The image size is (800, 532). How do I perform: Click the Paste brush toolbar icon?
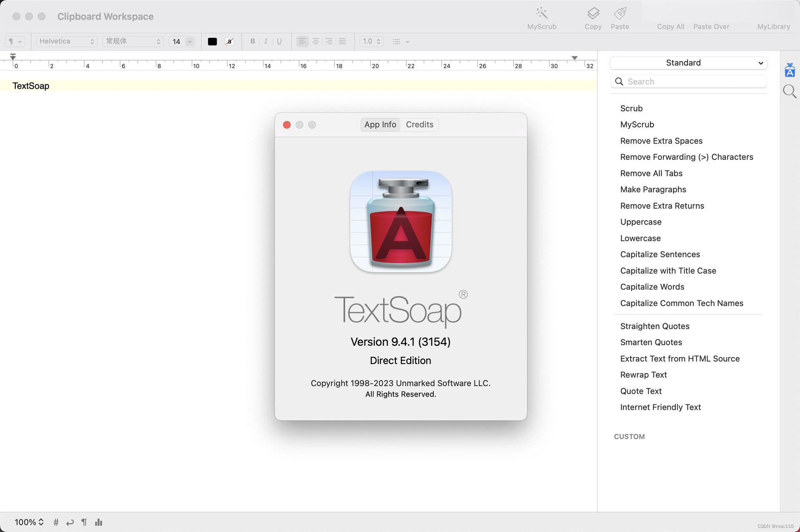620,13
